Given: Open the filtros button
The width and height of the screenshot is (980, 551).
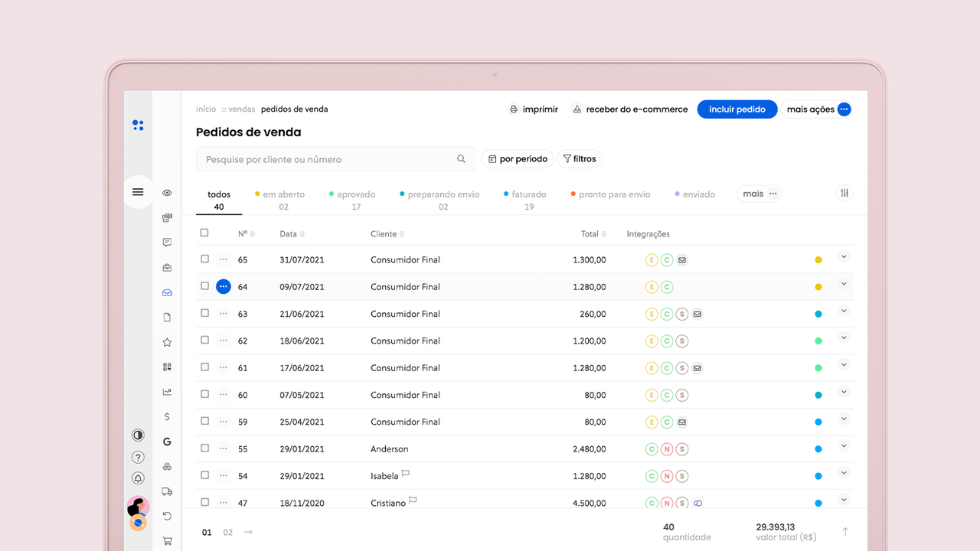Looking at the screenshot, I should pos(580,159).
